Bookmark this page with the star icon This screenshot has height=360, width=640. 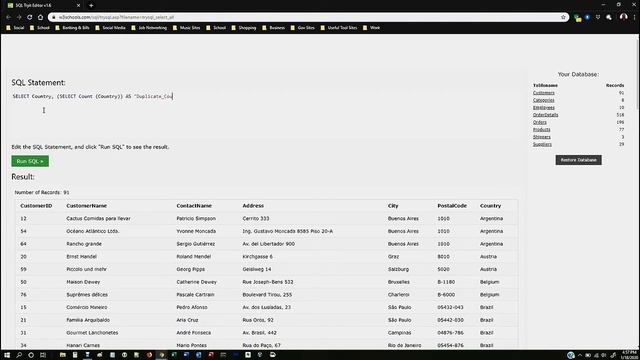tap(563, 17)
